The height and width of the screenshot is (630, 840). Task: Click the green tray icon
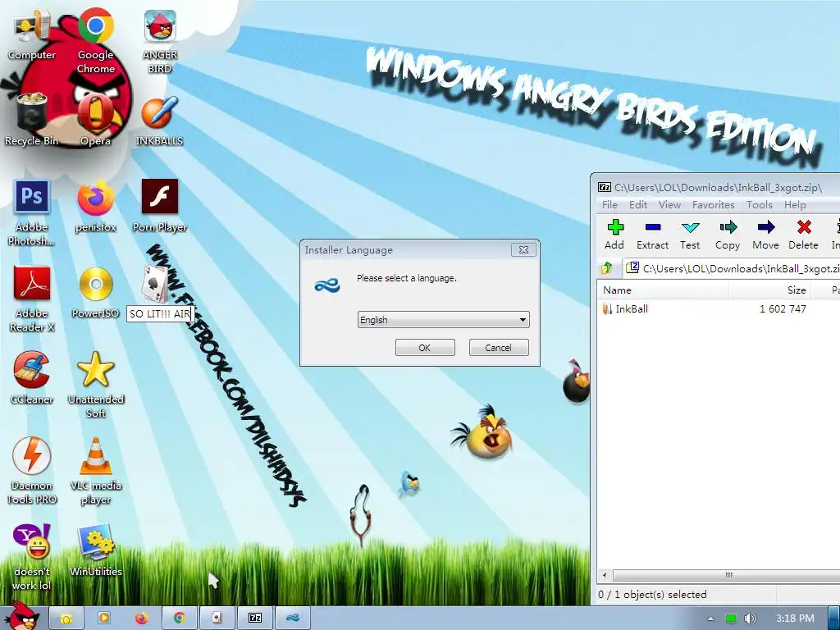[731, 619]
